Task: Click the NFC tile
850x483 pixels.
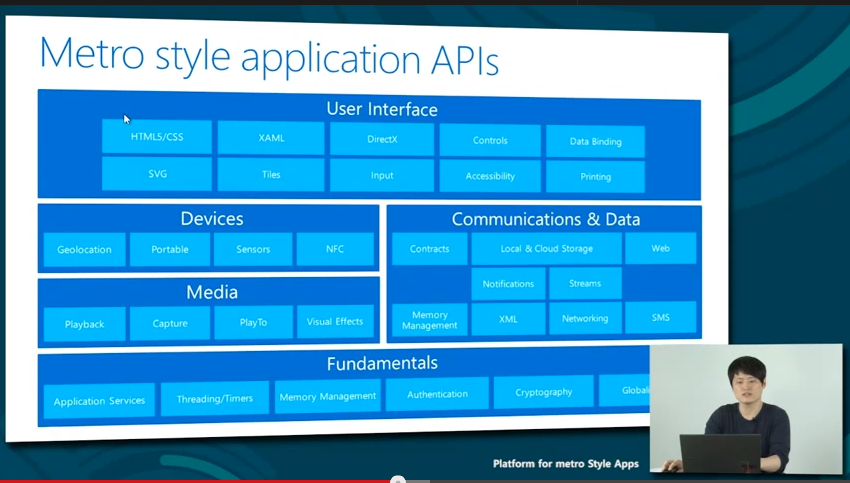Action: 335,249
